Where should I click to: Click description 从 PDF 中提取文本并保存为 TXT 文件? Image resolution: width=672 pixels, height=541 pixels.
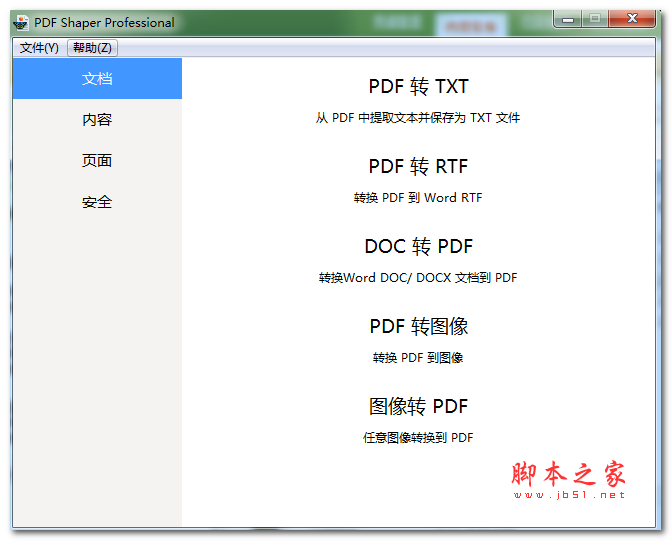tap(418, 118)
